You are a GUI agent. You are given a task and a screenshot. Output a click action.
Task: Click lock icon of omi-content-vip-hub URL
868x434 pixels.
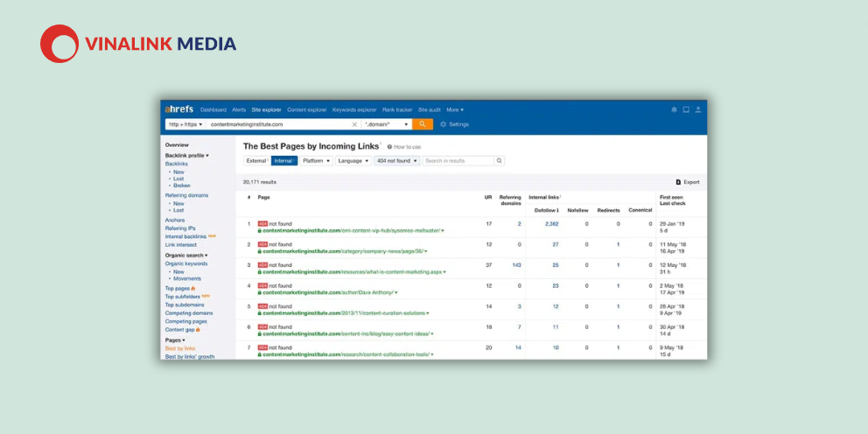[x=260, y=230]
